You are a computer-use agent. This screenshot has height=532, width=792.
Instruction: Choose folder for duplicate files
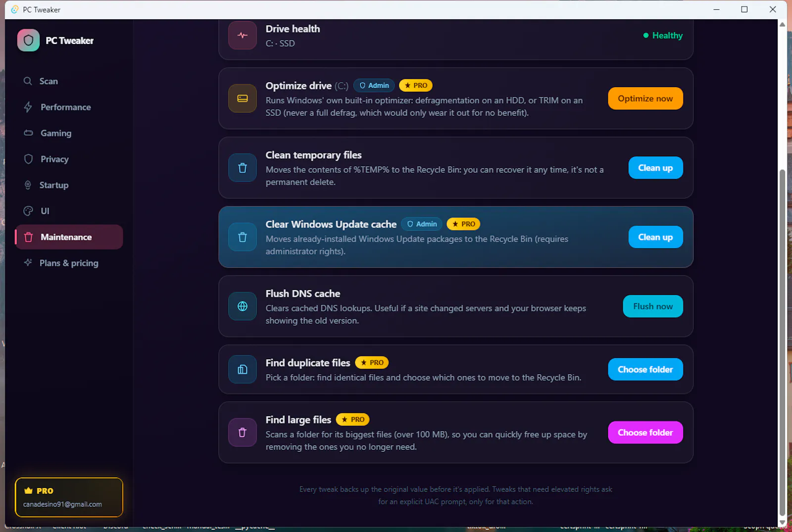coord(645,369)
